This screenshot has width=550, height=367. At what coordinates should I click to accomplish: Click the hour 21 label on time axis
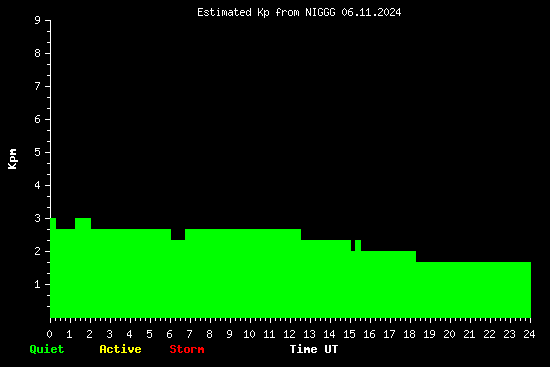click(x=469, y=334)
